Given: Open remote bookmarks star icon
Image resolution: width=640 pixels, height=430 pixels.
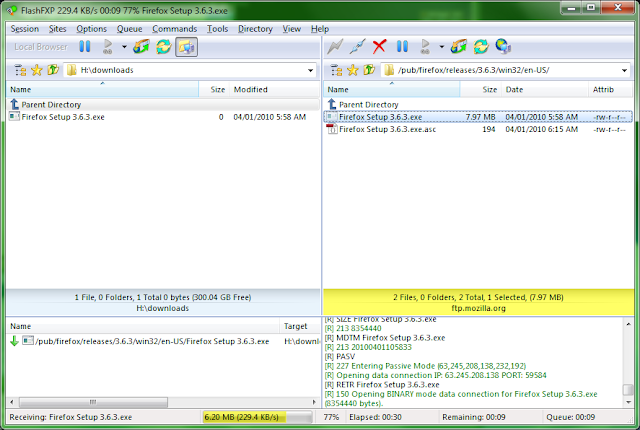Looking at the screenshot, I should click(x=353, y=70).
